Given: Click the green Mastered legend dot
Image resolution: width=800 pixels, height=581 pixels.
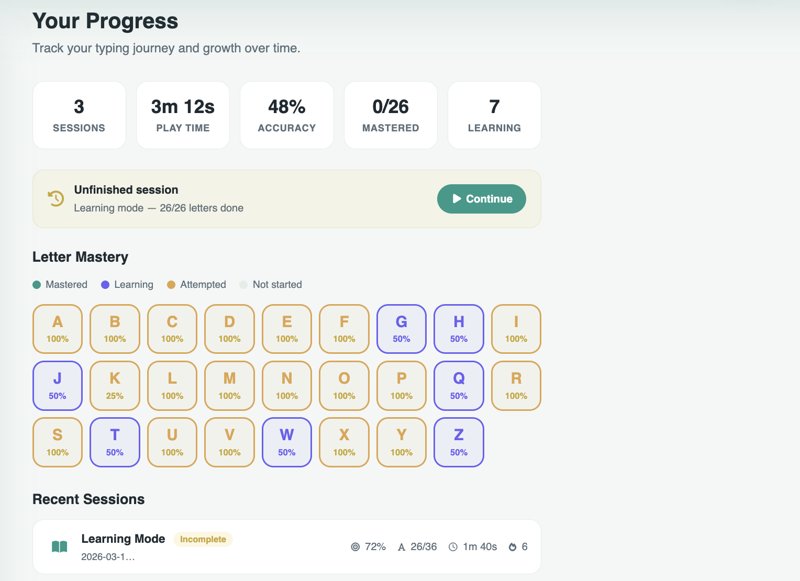Looking at the screenshot, I should 37,285.
